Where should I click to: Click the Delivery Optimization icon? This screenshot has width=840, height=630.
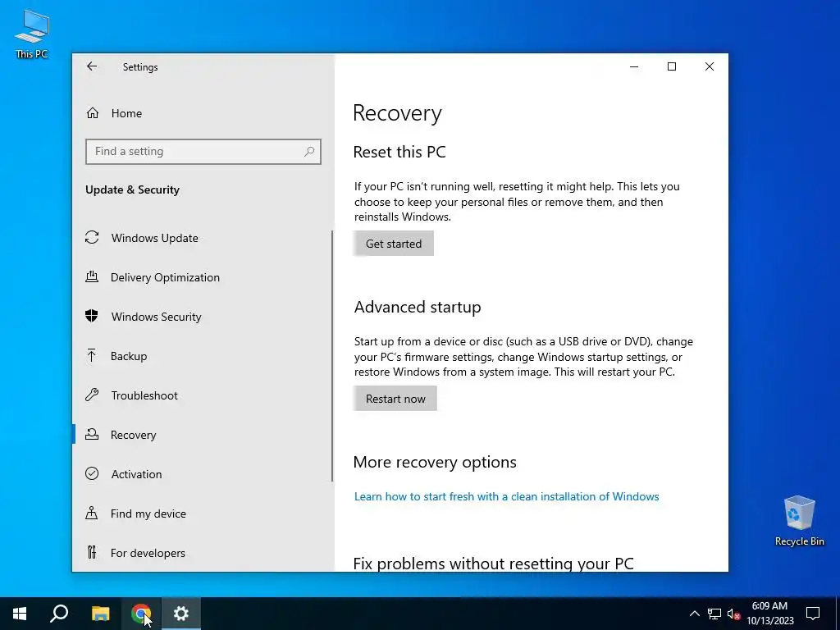[92, 276]
